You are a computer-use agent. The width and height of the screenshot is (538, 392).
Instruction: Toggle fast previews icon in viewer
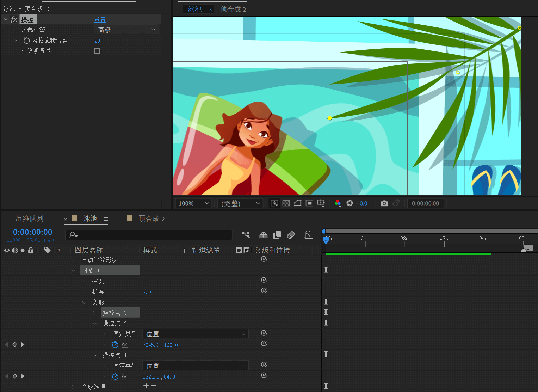coord(274,203)
